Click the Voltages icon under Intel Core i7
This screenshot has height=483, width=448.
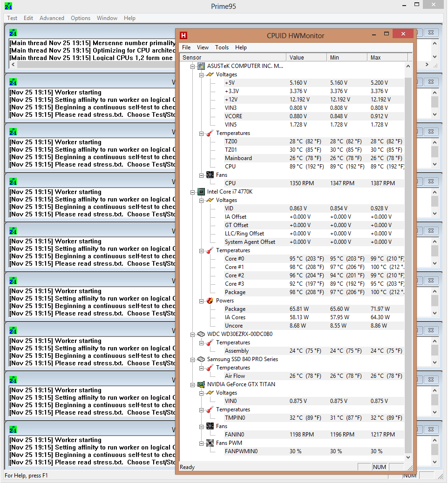click(210, 200)
